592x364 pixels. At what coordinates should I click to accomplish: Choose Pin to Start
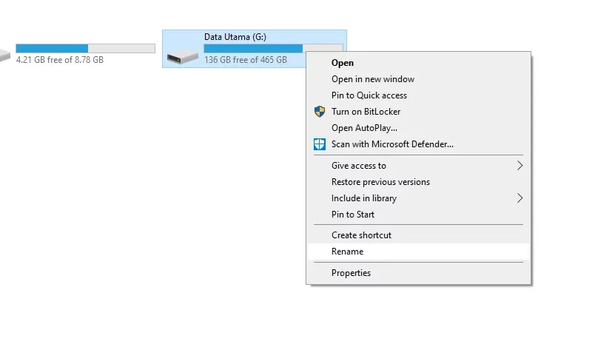click(x=418, y=214)
